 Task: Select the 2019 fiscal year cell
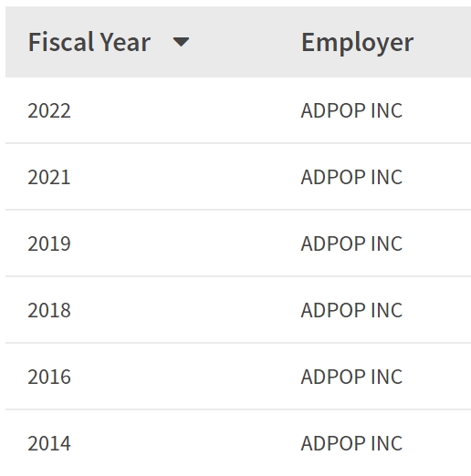pos(49,243)
